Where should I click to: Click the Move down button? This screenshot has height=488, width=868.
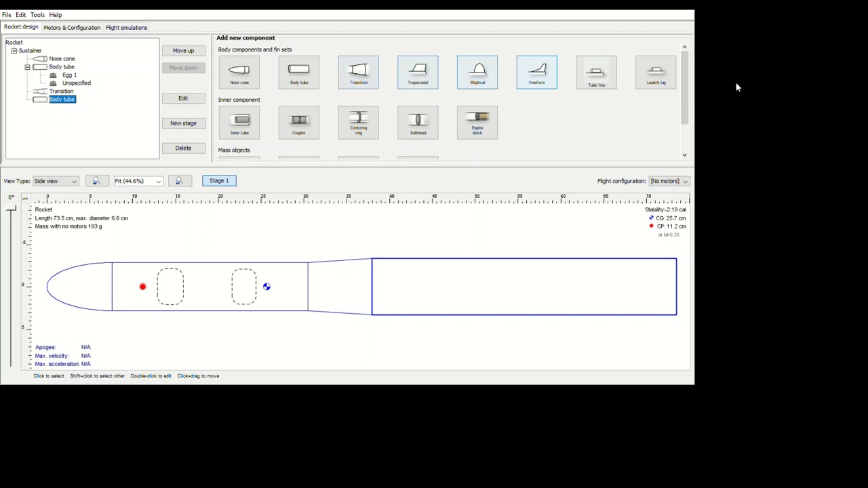[183, 68]
